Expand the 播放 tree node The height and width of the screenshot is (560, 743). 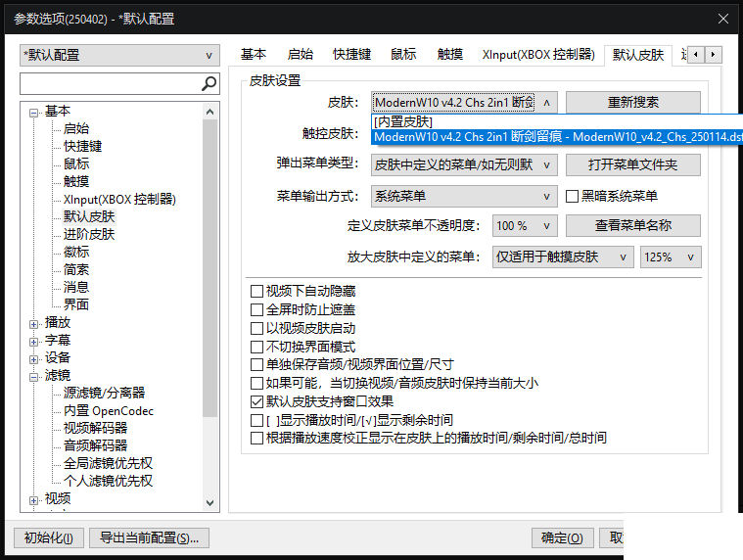[x=34, y=323]
